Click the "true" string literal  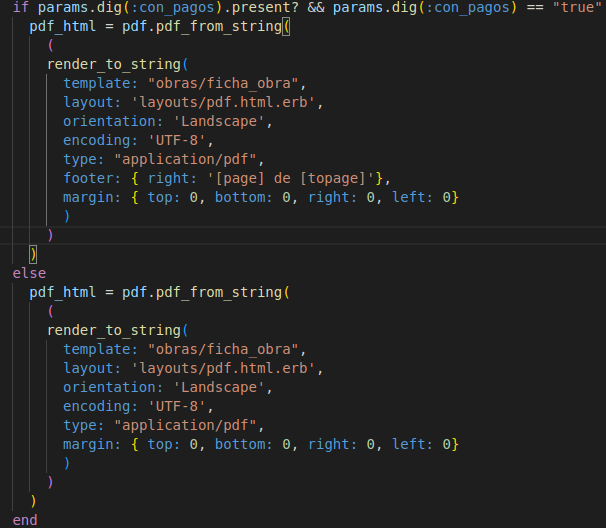tap(577, 7)
